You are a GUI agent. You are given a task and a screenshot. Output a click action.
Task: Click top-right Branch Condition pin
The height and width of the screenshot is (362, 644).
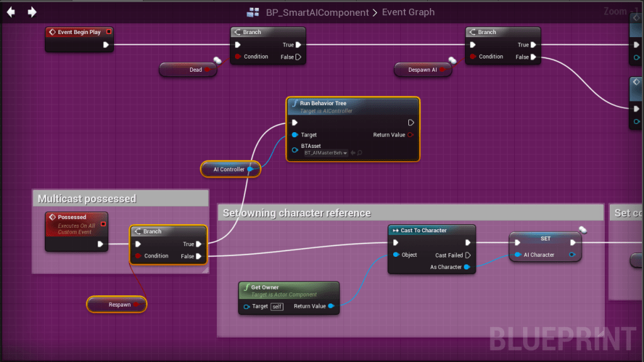[x=473, y=57]
